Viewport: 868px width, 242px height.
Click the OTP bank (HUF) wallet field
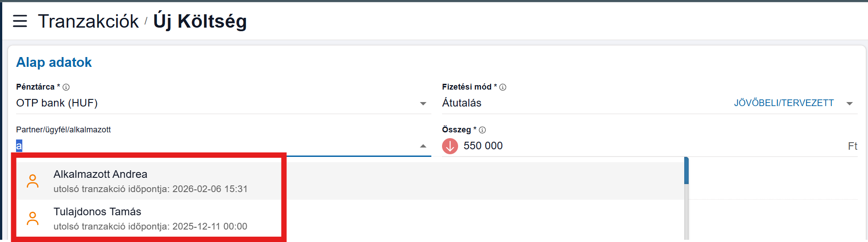tap(57, 103)
